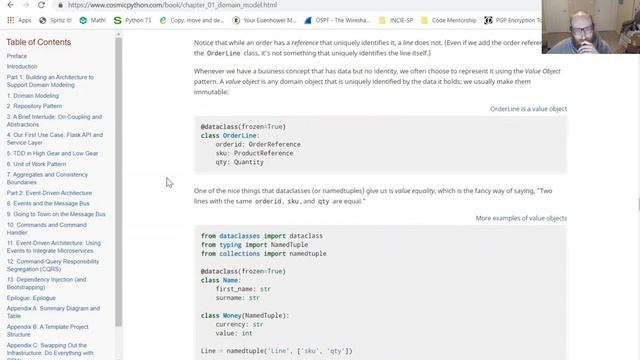Open 4. Our First Use Case chapter
640x360 pixels.
click(x=55, y=139)
